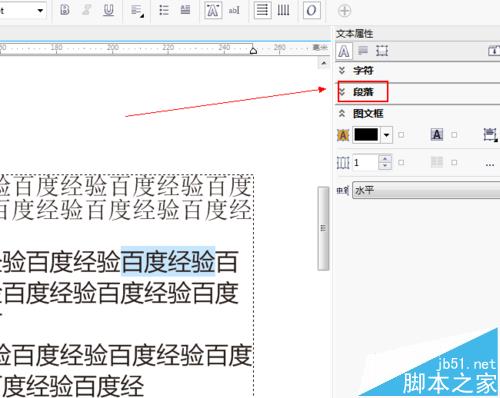
Task: Toggle Interactive OpenType 'O' icon
Action: click(312, 10)
